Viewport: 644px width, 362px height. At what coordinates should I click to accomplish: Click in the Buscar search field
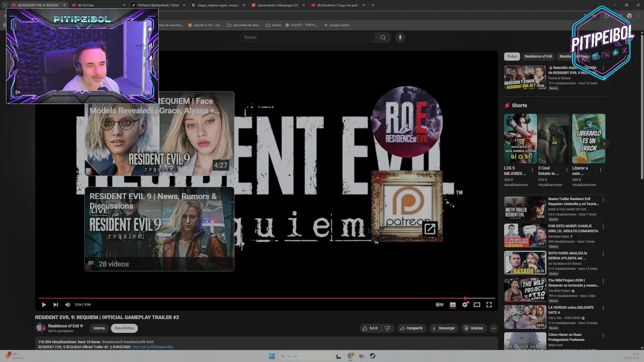point(308,37)
